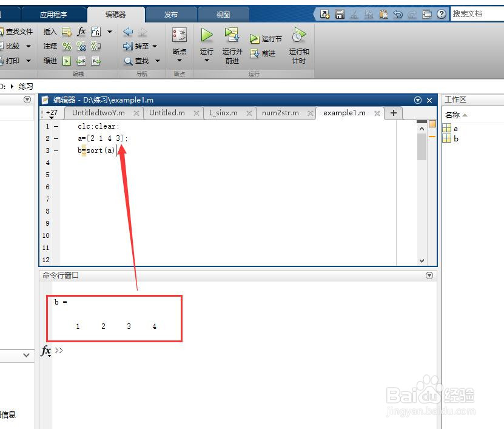The height and width of the screenshot is (429, 504).
Task: Click the blue back navigation arrow
Action: point(128,32)
